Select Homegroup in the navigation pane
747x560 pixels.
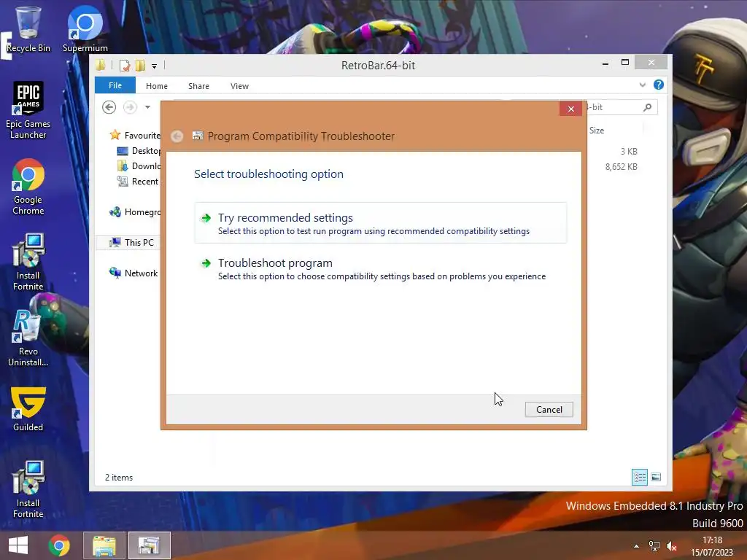pyautogui.click(x=135, y=212)
